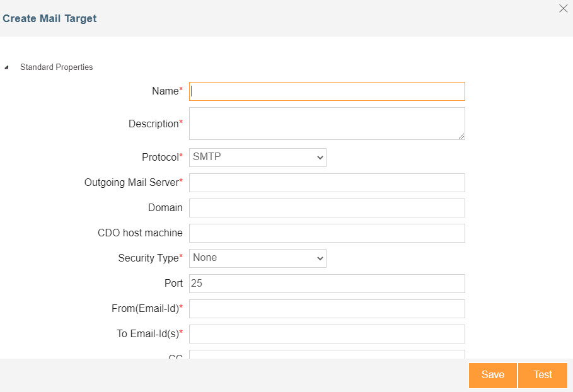This screenshot has height=392, width=573.
Task: Click the Outgoing Mail Server label
Action: 131,183
